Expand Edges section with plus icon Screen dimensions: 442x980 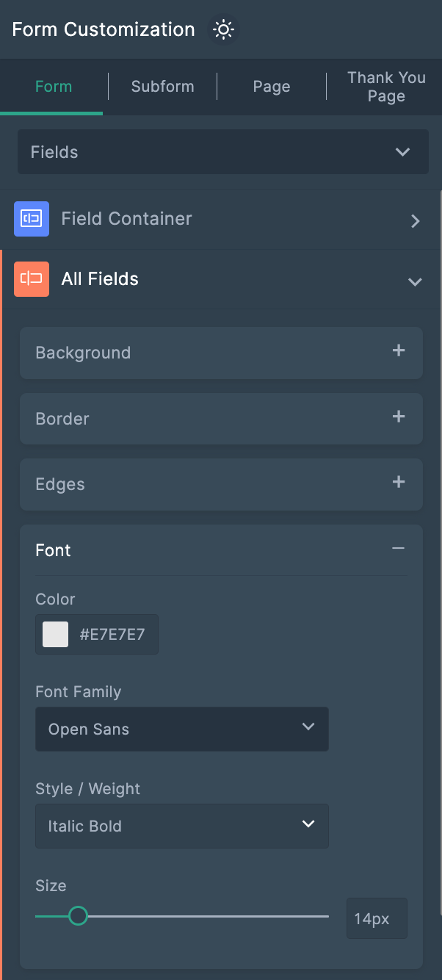399,483
